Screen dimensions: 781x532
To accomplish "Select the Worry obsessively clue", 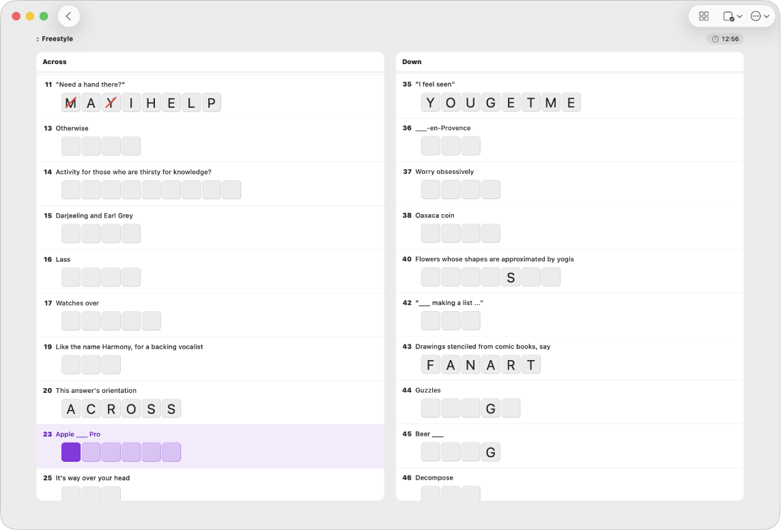I will pos(444,172).
